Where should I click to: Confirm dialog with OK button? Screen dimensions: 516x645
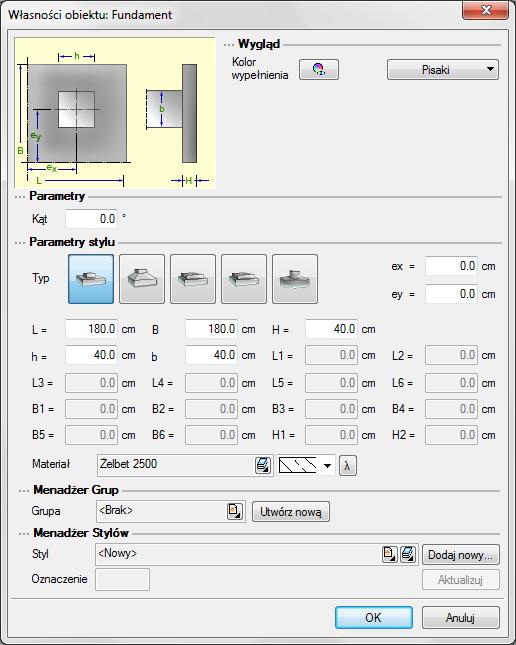tap(374, 617)
